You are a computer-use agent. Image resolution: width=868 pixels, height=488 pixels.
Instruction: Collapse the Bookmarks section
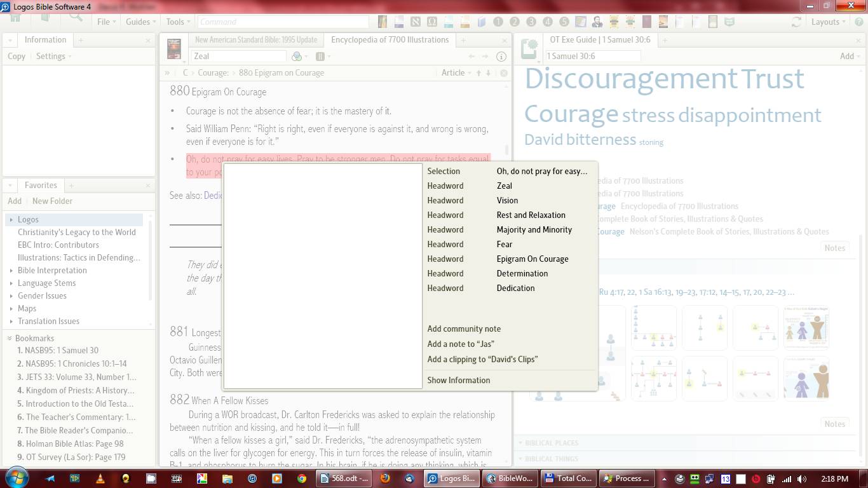[10, 338]
